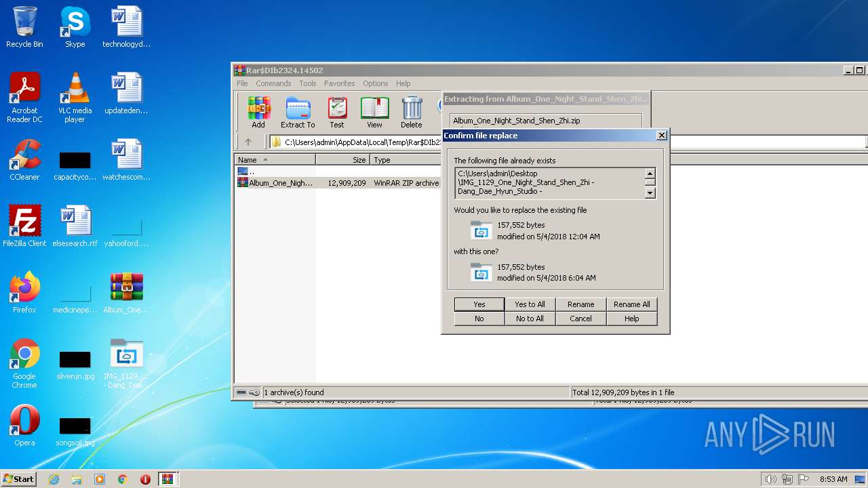Click the dialog Help button
868x488 pixels.
631,319
